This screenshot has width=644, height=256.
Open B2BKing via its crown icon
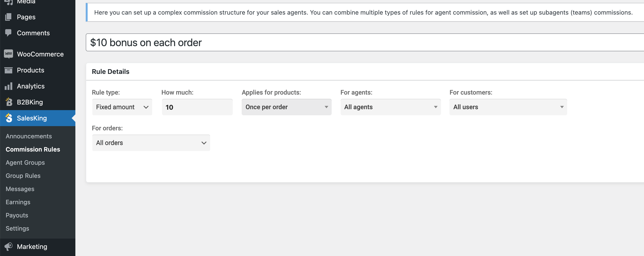click(x=8, y=102)
